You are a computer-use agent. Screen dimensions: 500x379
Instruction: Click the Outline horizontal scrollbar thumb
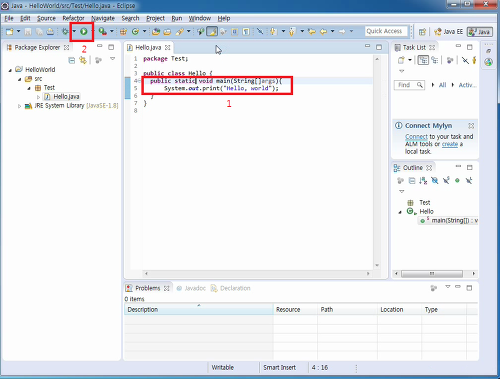click(432, 274)
